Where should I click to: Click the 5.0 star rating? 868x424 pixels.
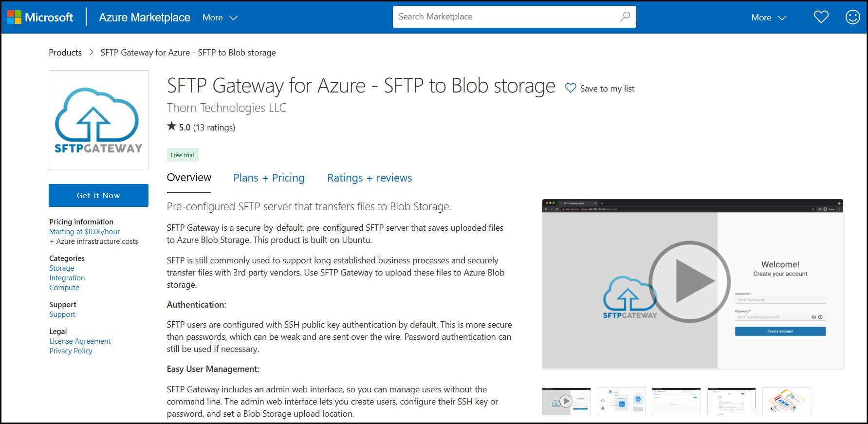tap(179, 127)
